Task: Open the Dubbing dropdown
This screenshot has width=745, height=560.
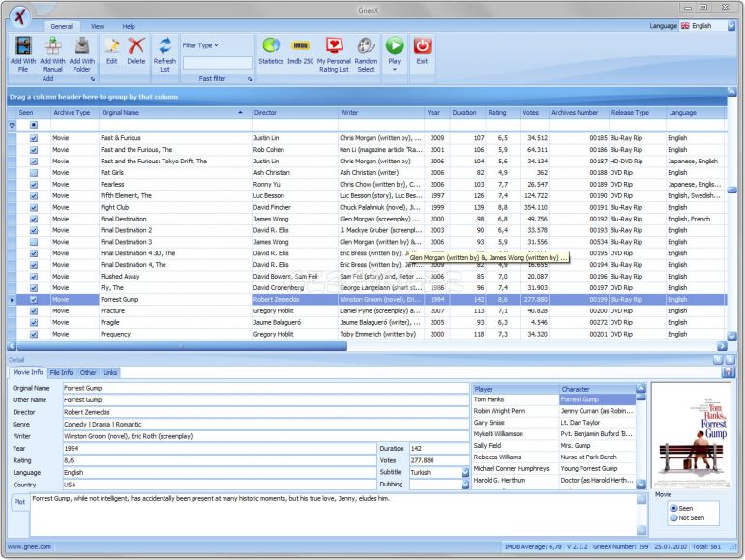Action: 465,484
